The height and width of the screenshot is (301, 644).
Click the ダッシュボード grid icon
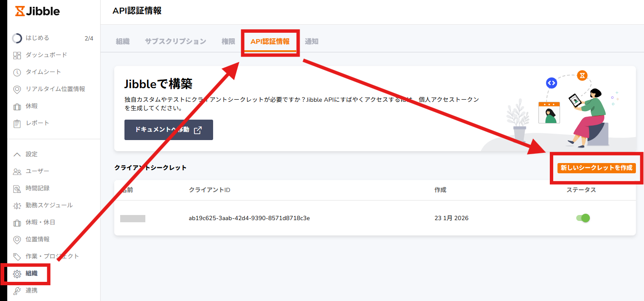pos(17,55)
